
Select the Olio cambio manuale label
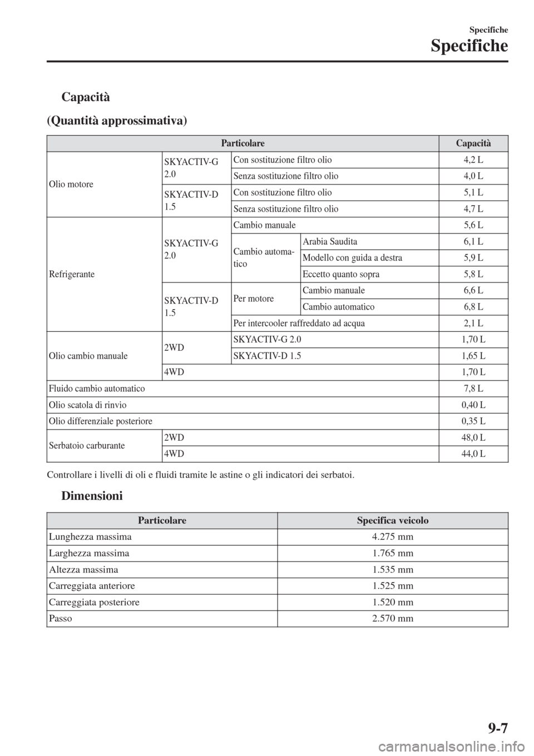pyautogui.click(x=88, y=356)
